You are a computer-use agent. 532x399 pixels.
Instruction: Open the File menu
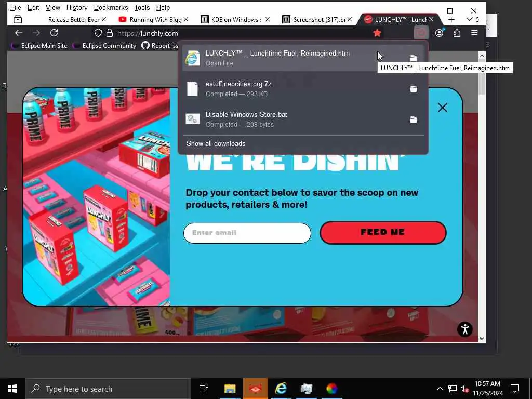[x=16, y=7]
